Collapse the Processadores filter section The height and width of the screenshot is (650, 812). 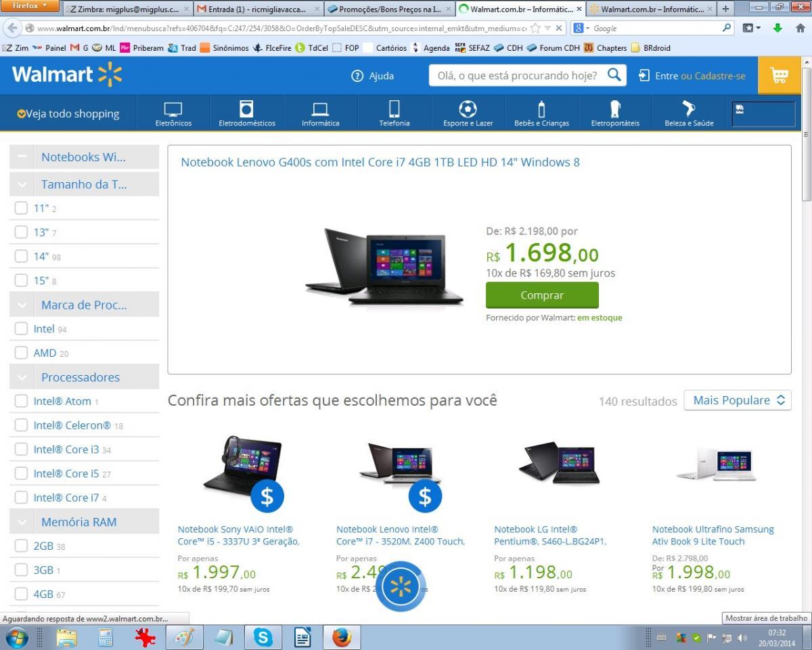pos(22,377)
